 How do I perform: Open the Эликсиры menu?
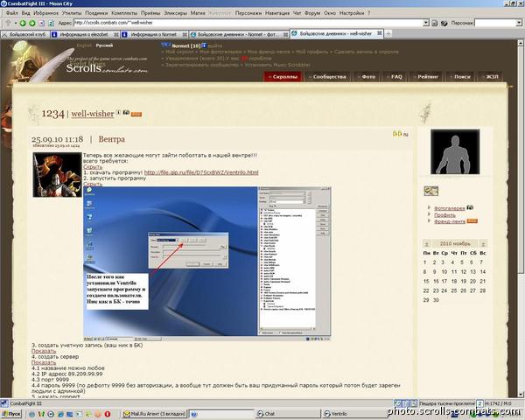(176, 13)
